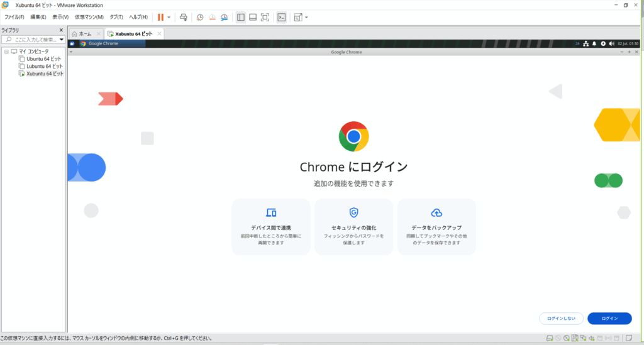The image size is (644, 345).
Task: Pause the virtual machine with the pause icon
Action: click(161, 17)
